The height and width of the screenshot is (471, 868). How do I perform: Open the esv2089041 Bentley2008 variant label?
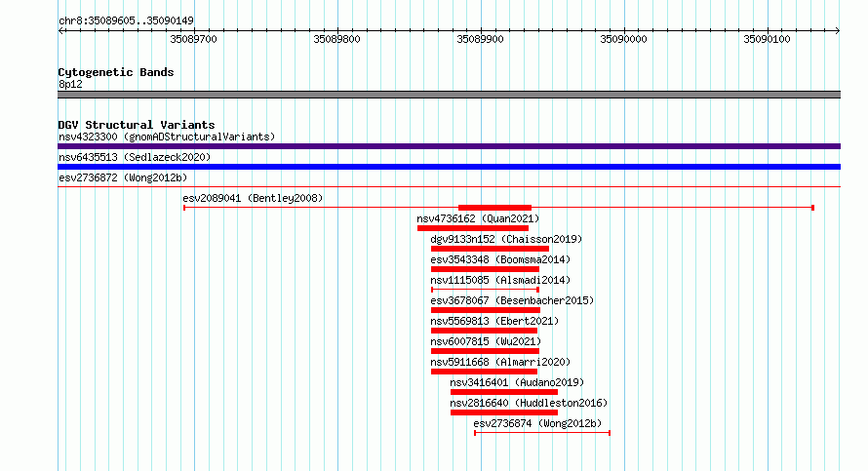pos(253,198)
